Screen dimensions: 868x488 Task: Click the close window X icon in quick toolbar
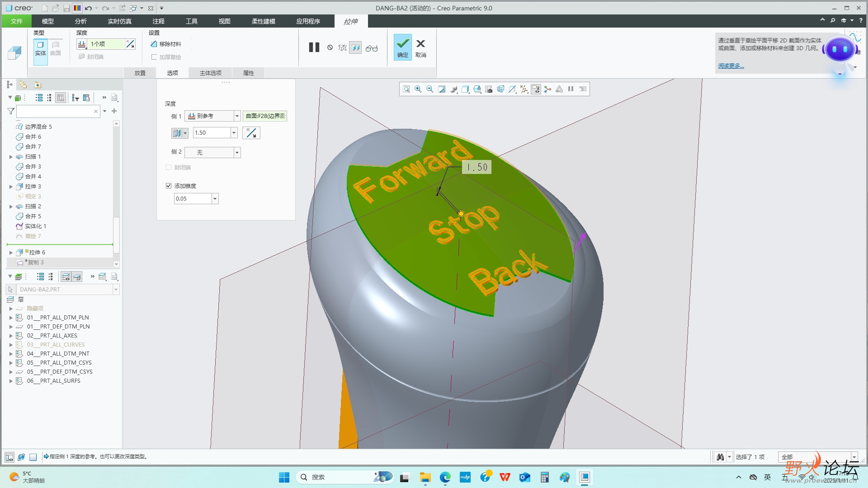[151, 8]
